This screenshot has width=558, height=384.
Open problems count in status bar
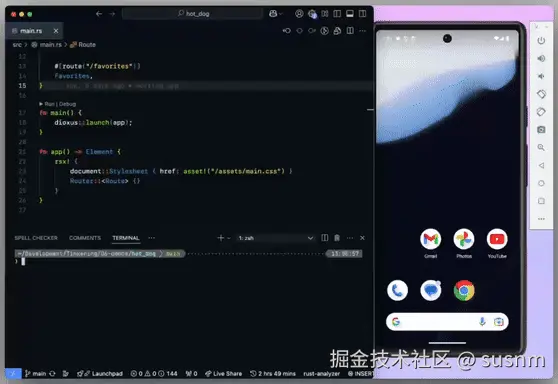tap(154, 374)
